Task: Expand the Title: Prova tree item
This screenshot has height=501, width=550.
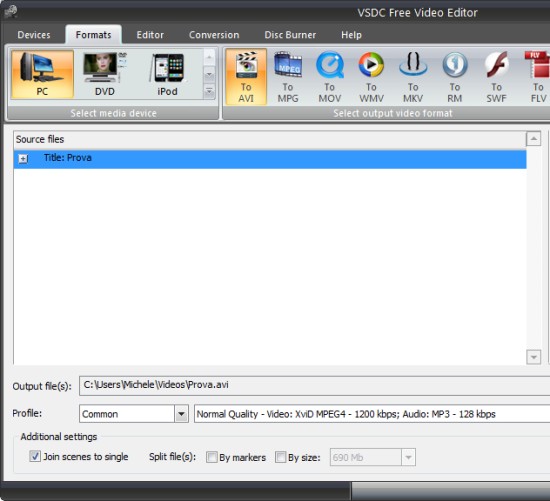Action: tap(23, 159)
